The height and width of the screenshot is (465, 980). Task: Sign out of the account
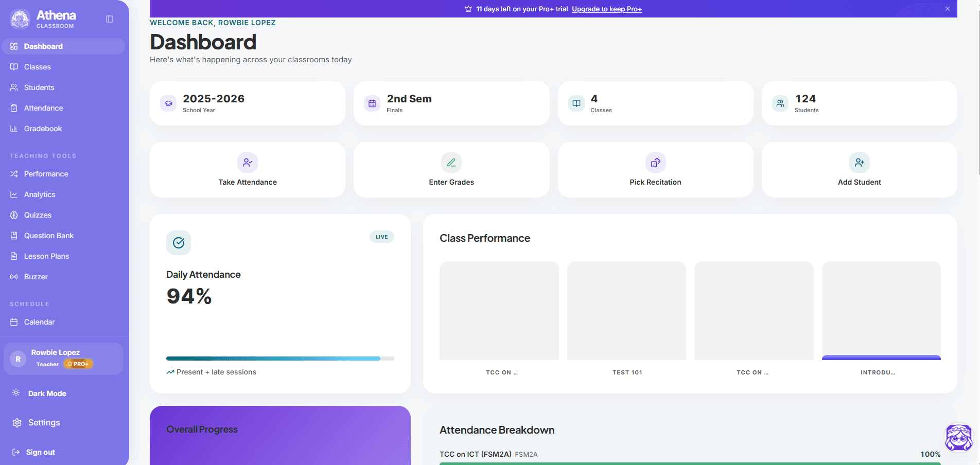coord(33,452)
